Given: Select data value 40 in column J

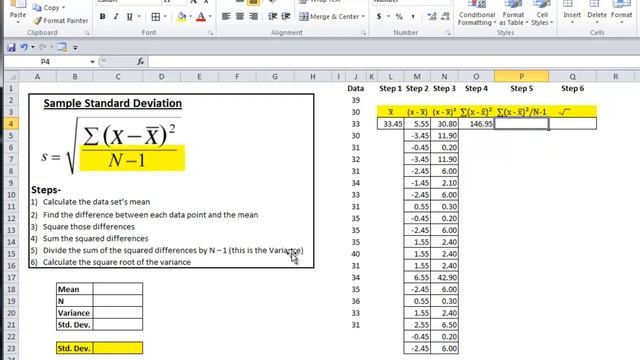Looking at the screenshot, I should coord(356,254).
